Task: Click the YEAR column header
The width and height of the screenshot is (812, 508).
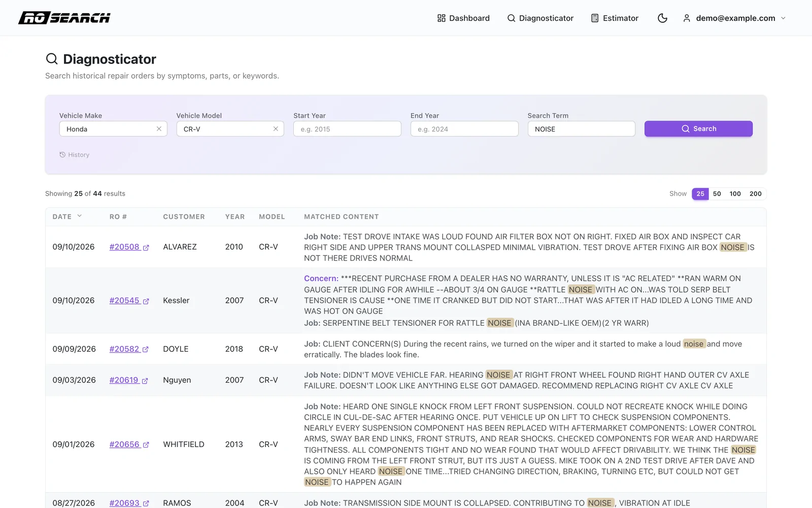Action: pos(235,216)
